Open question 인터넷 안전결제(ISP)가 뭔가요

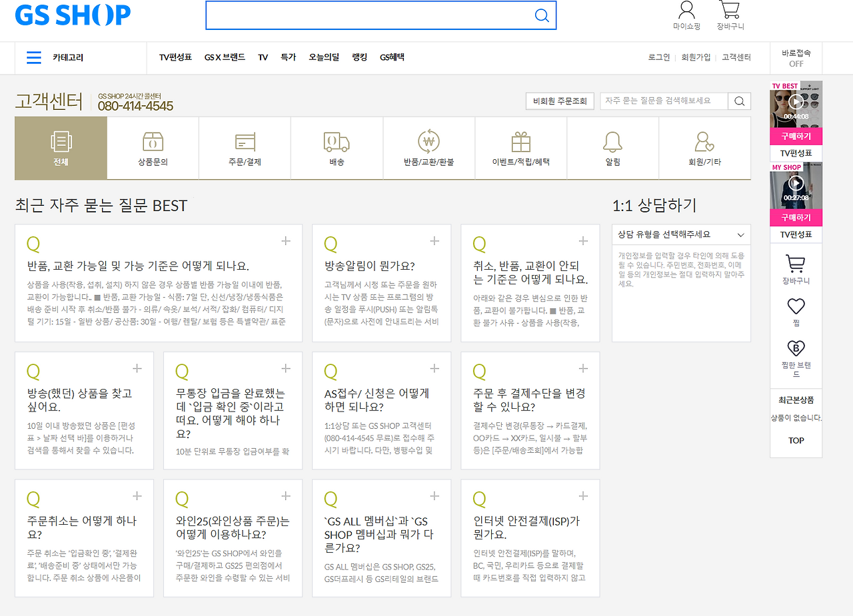pos(526,527)
